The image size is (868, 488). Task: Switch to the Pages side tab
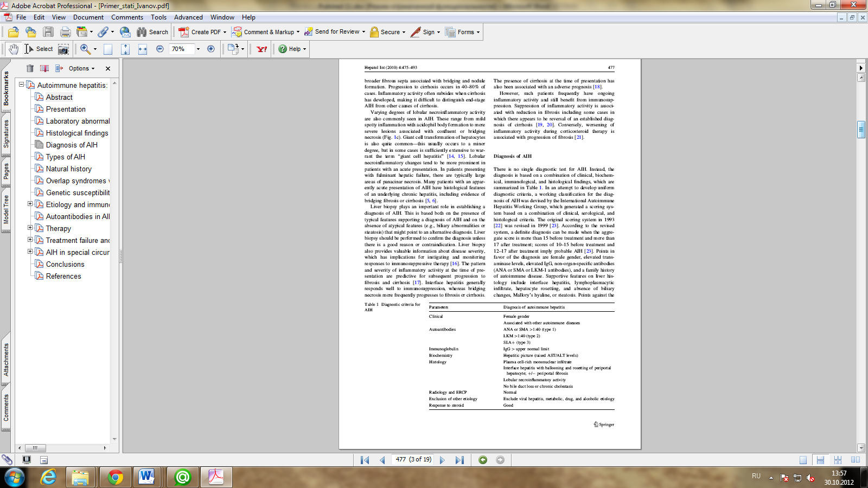pos(6,171)
